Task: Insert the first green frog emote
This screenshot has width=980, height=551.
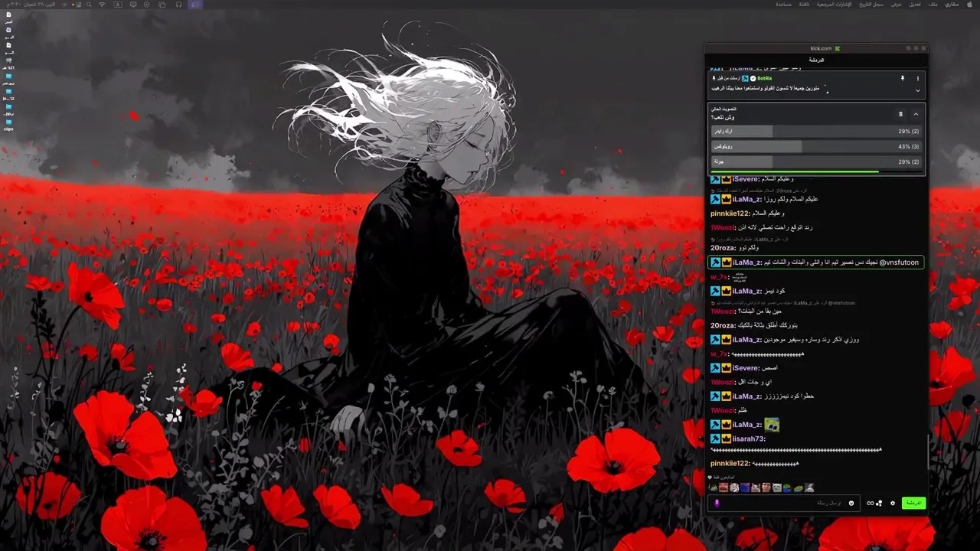Action: (x=714, y=487)
